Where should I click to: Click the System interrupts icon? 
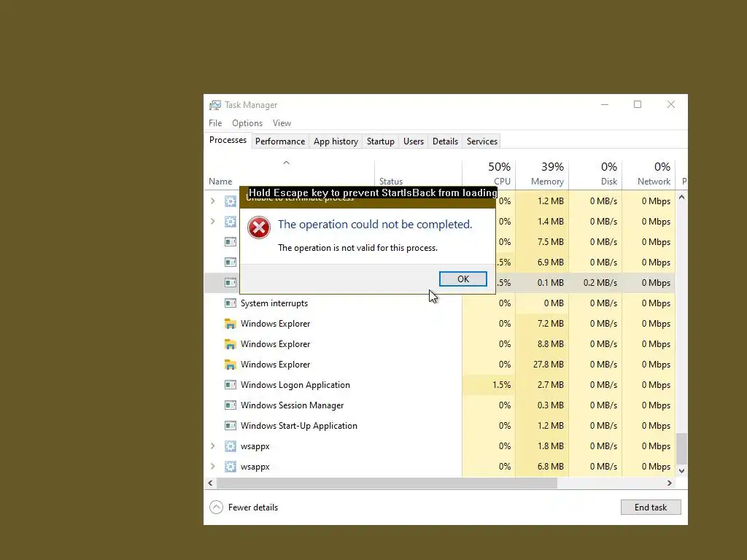(x=231, y=303)
